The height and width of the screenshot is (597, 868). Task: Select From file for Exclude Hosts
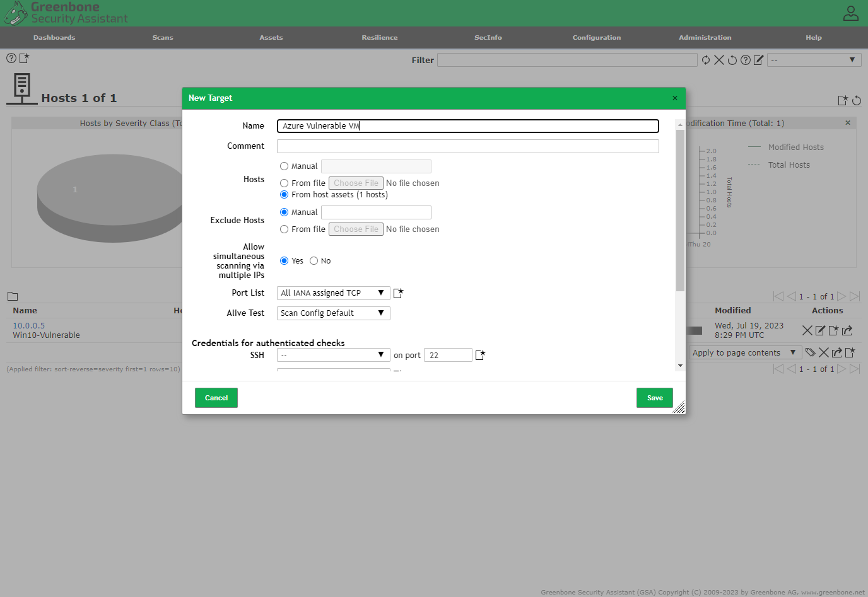[284, 229]
